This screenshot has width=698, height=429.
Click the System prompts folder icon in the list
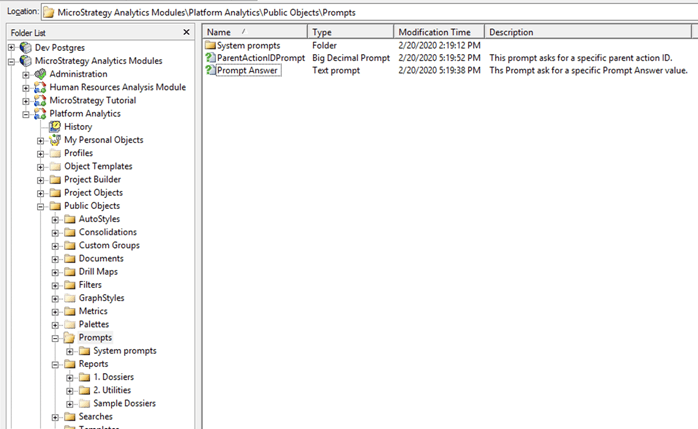click(210, 46)
